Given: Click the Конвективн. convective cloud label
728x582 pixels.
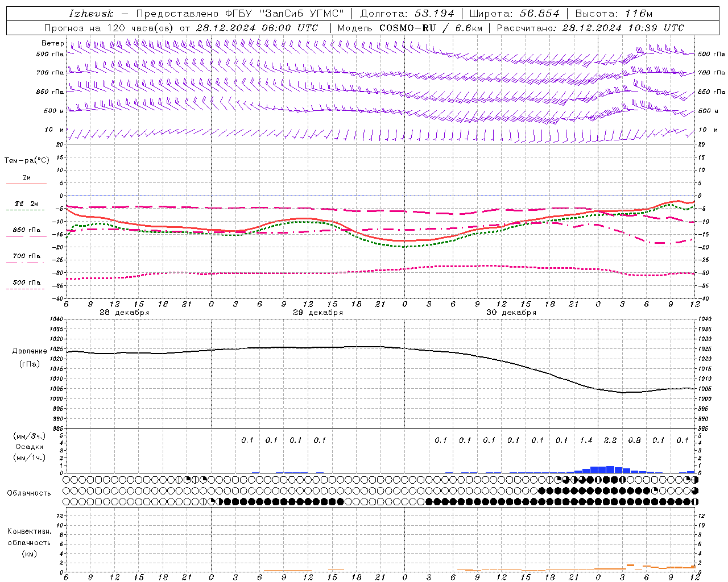Looking at the screenshot, I should pyautogui.click(x=29, y=531).
